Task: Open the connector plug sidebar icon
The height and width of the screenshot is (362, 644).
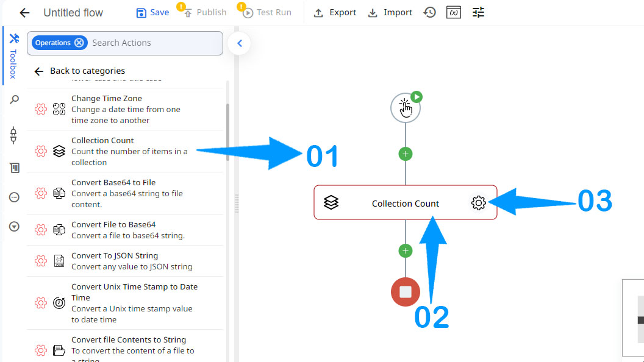Action: click(x=13, y=135)
